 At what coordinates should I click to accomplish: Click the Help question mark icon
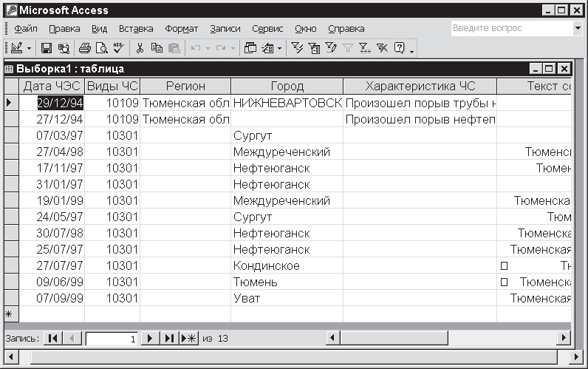pos(400,48)
